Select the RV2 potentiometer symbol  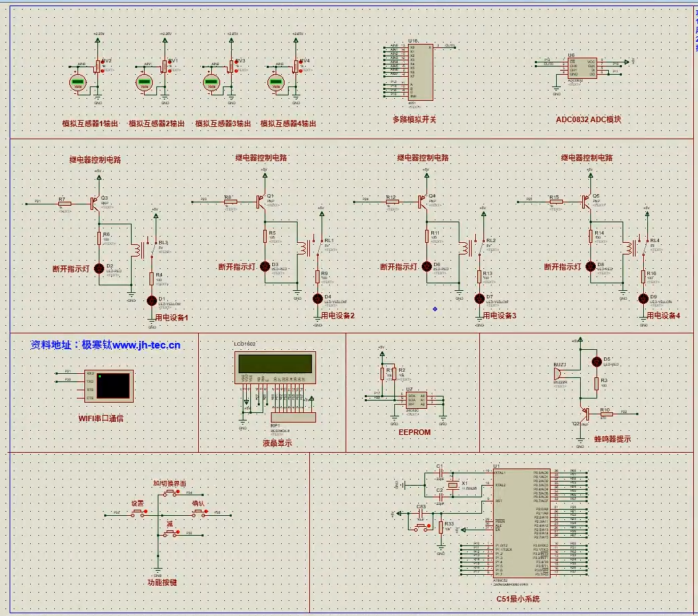point(97,67)
